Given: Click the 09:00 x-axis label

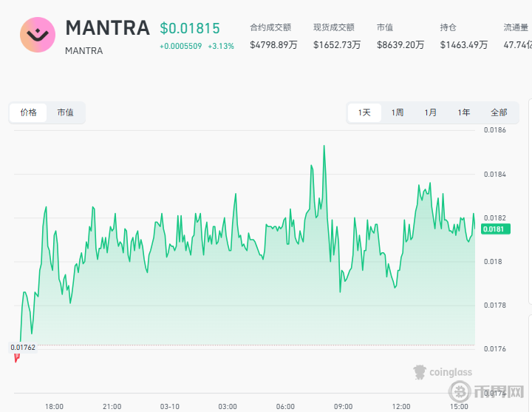Looking at the screenshot, I should click(x=343, y=407).
